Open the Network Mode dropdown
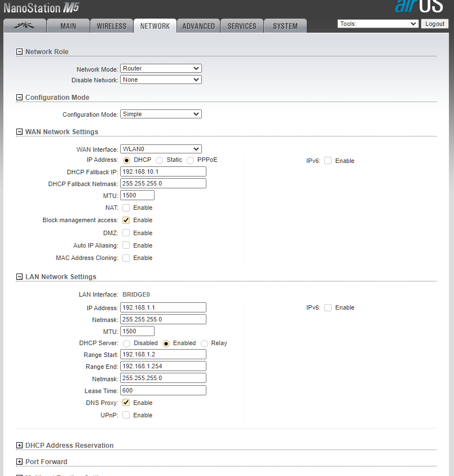Image resolution: width=454 pixels, height=476 pixels. (x=161, y=68)
